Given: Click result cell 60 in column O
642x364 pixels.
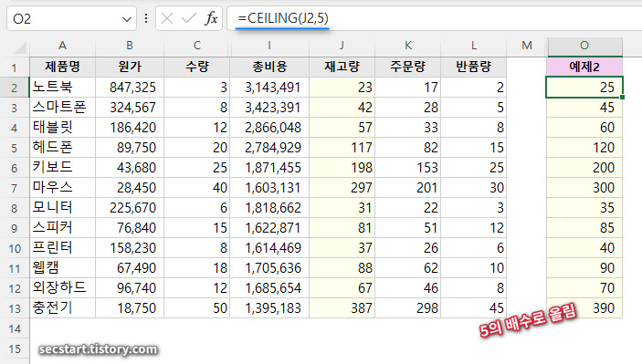Looking at the screenshot, I should (x=584, y=127).
